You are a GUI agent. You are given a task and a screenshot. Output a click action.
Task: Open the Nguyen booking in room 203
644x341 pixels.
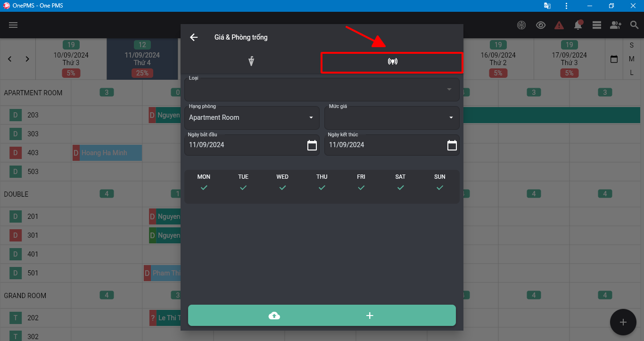pos(165,115)
